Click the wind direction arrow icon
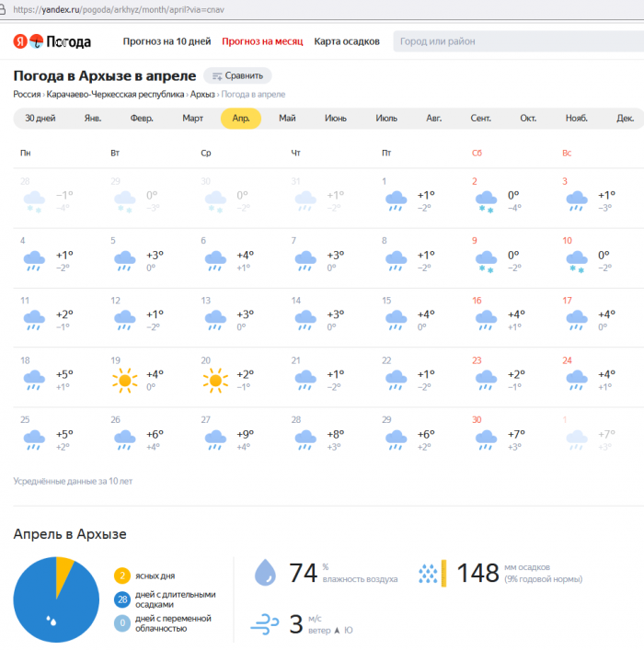The width and height of the screenshot is (644, 650). click(x=337, y=631)
